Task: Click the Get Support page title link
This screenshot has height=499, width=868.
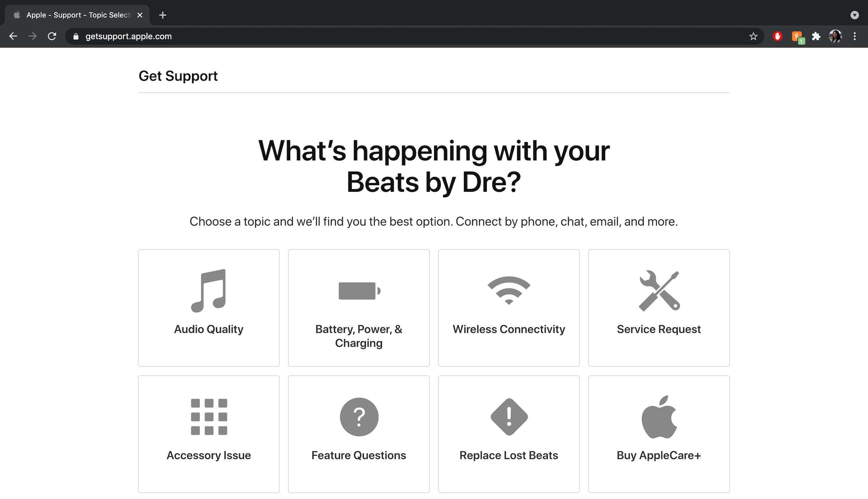Action: point(178,76)
